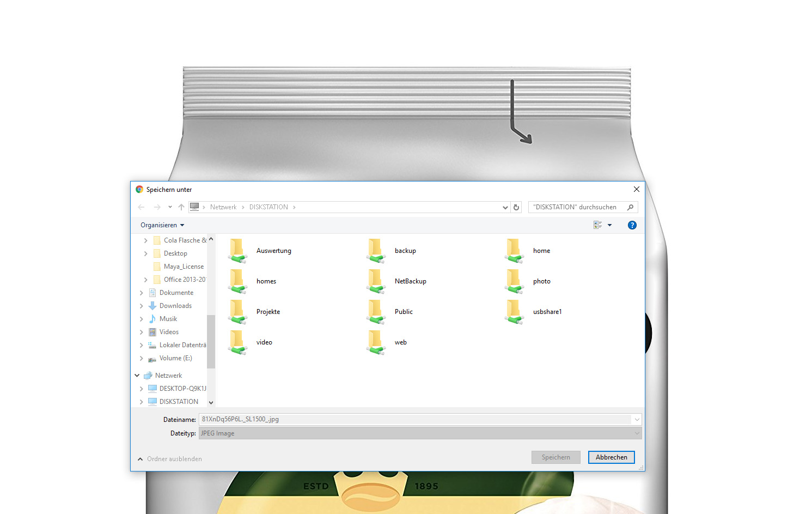
Task: Go back with the left arrow
Action: pyautogui.click(x=142, y=207)
